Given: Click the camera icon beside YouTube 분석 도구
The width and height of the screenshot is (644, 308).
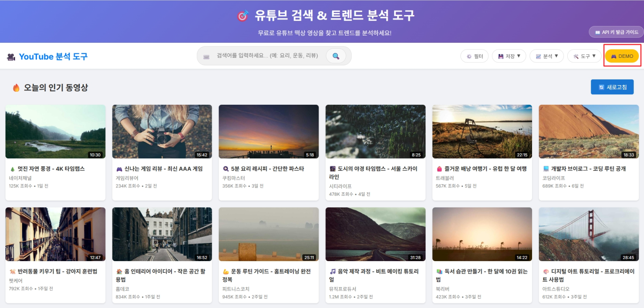Looking at the screenshot, I should [x=11, y=57].
